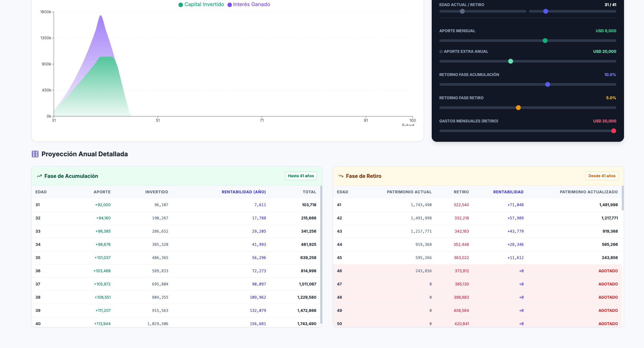Click the Rentabilidad (Año) column header
Screen dimensions: 644x348
[244, 192]
